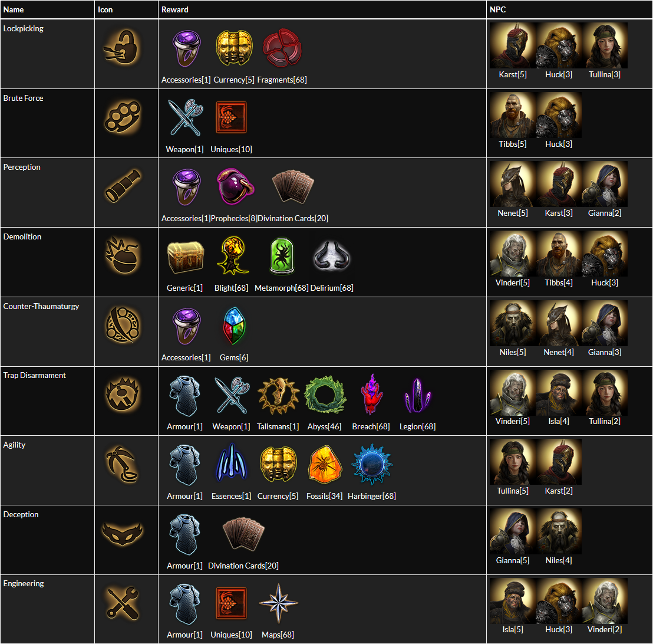The width and height of the screenshot is (653, 644).
Task: Click Nenet's portrait in the Perception row
Action: tap(513, 184)
